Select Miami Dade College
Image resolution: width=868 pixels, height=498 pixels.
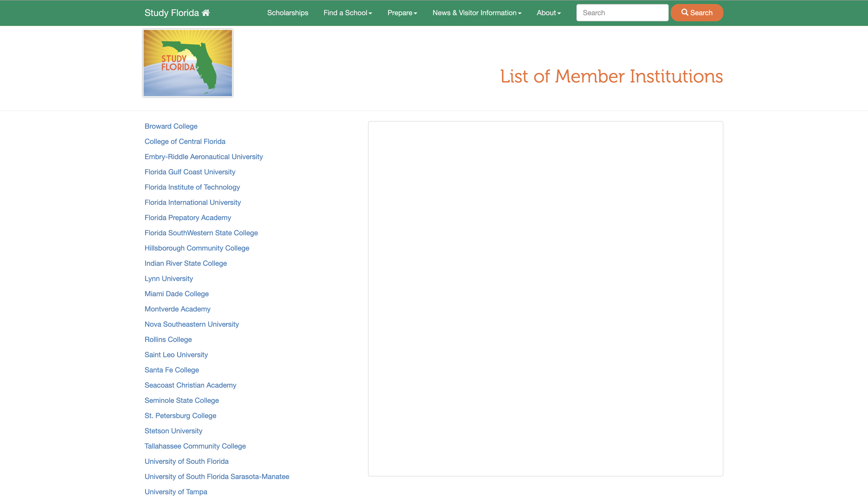(176, 294)
